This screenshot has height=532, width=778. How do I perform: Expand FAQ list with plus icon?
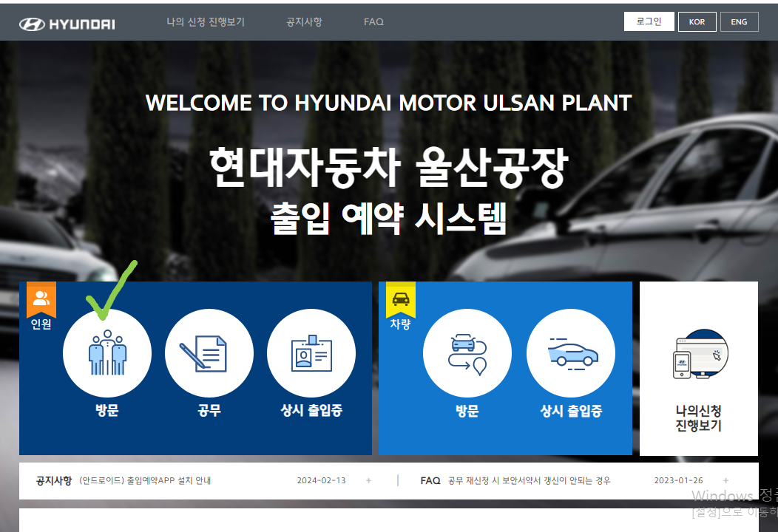click(x=726, y=480)
